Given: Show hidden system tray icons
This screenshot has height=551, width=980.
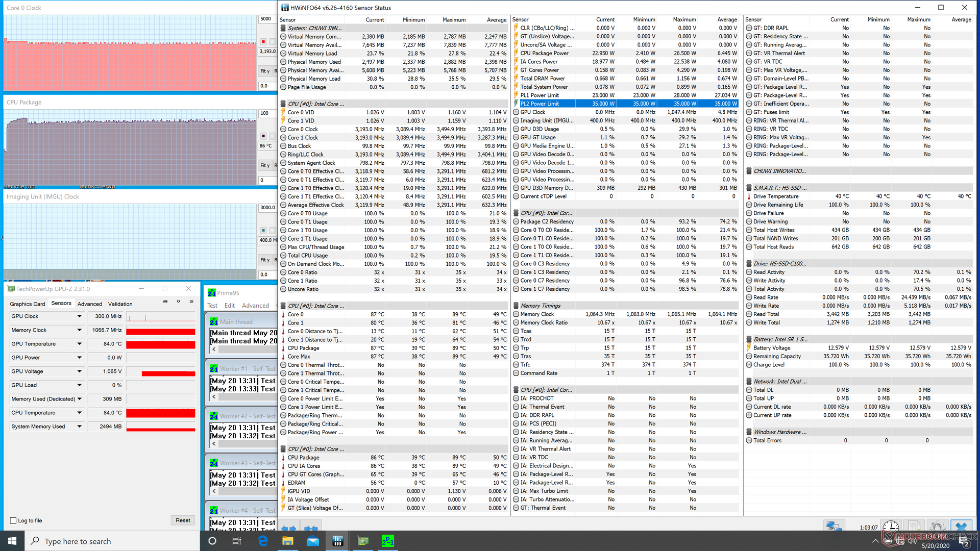Looking at the screenshot, I should pos(875,541).
